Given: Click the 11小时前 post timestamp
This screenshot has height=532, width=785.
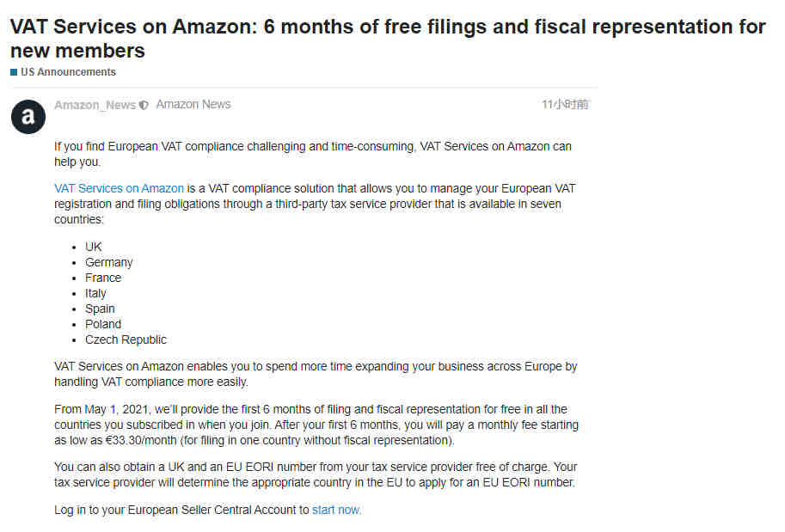Looking at the screenshot, I should pyautogui.click(x=565, y=105).
